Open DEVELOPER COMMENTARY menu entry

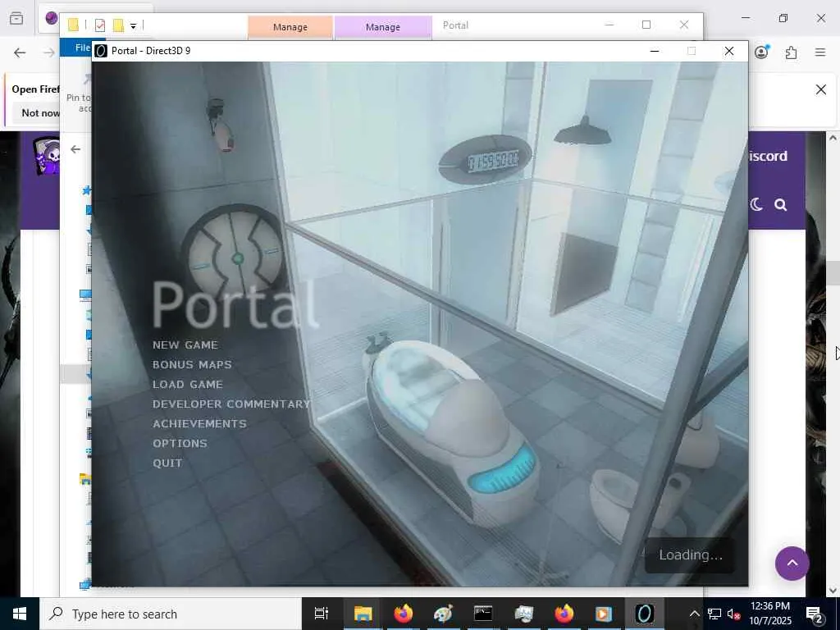pyautogui.click(x=231, y=404)
